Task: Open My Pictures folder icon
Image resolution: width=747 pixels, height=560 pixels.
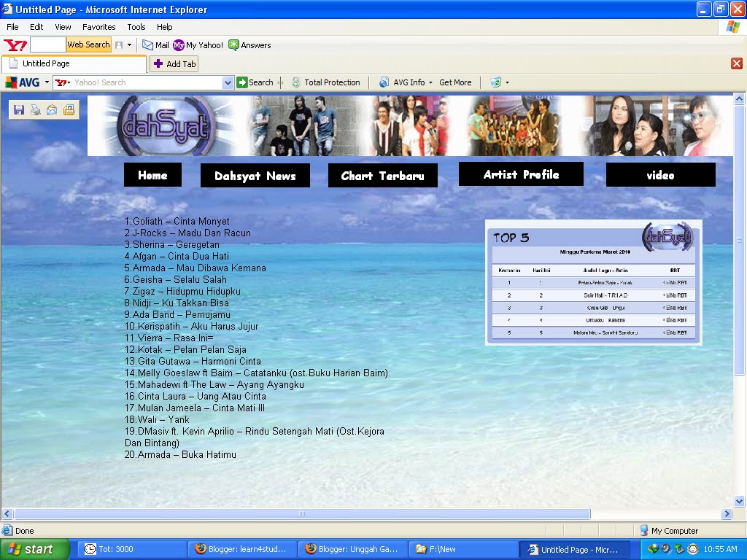Action: coord(69,110)
